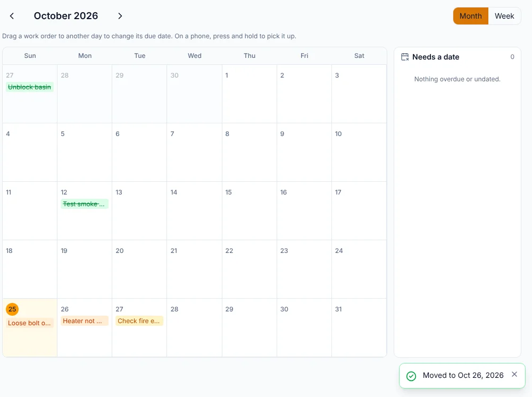The width and height of the screenshot is (532, 397).
Task: Click the Wed column header
Action: click(194, 56)
